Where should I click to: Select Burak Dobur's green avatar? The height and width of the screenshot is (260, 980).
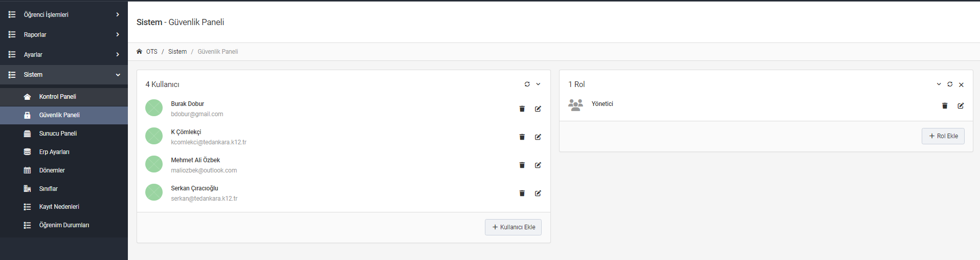(x=154, y=108)
